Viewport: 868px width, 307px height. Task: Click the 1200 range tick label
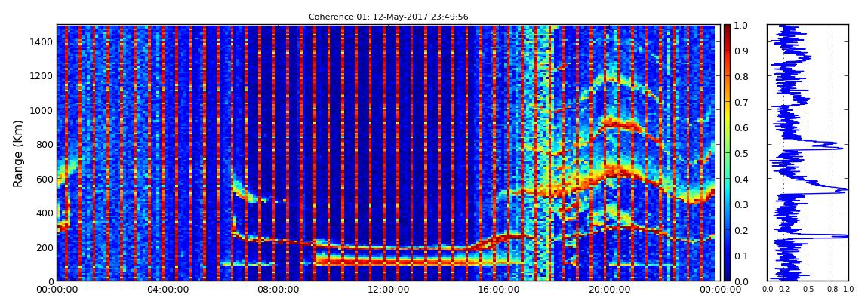tap(42, 76)
